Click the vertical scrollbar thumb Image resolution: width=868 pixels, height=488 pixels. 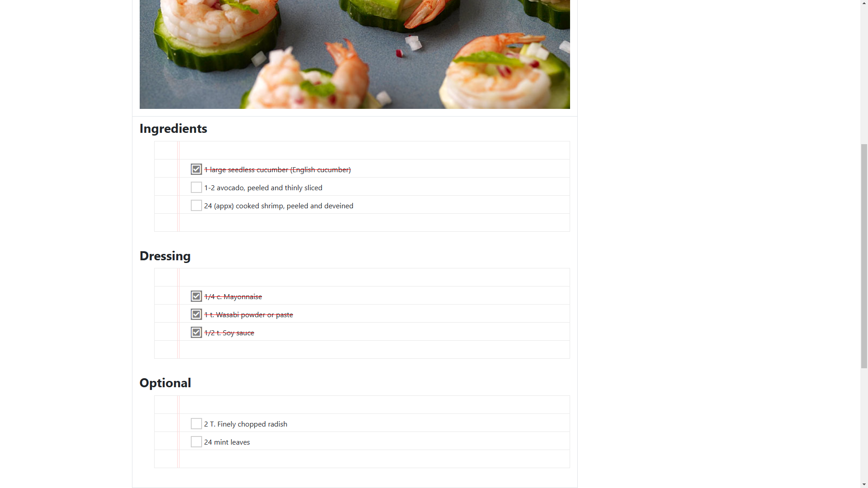[x=864, y=256]
